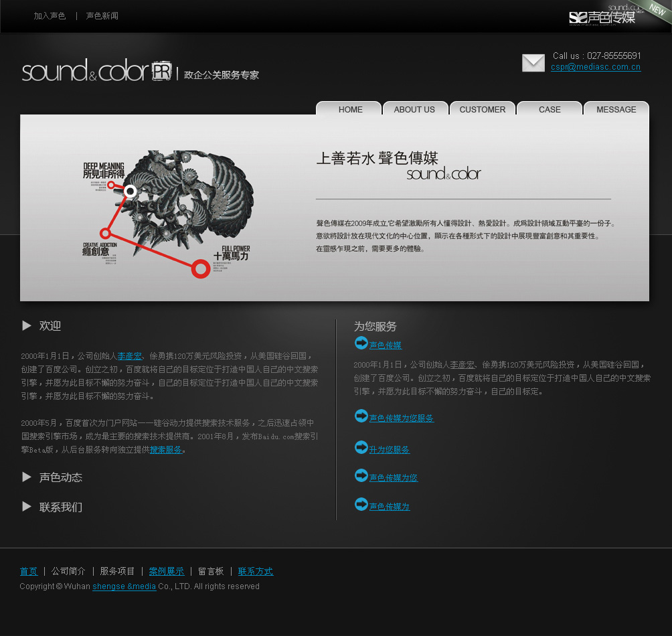Open the ABOUT US tab
This screenshot has height=636, width=672.
415,108
